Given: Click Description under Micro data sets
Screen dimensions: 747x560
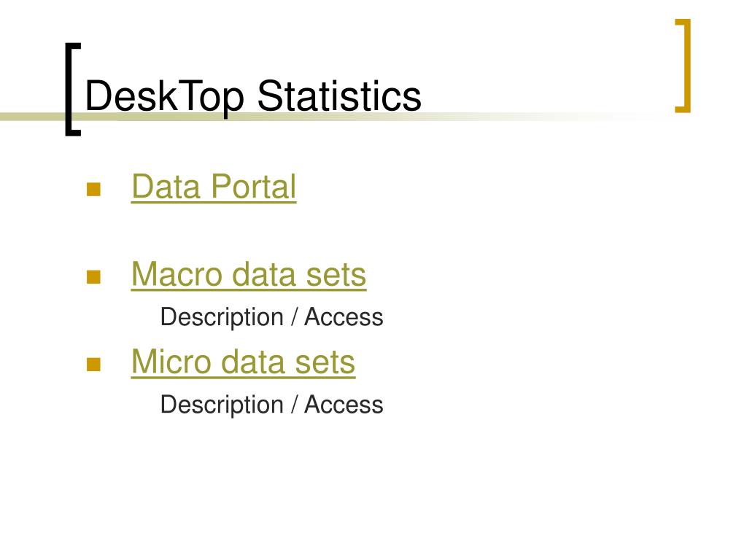Looking at the screenshot, I should point(222,405).
